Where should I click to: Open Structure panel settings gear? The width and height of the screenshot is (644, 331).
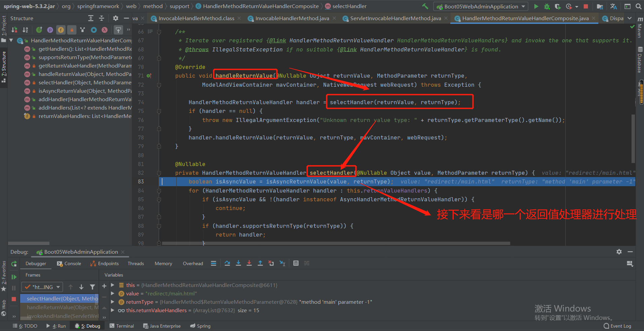(x=115, y=18)
